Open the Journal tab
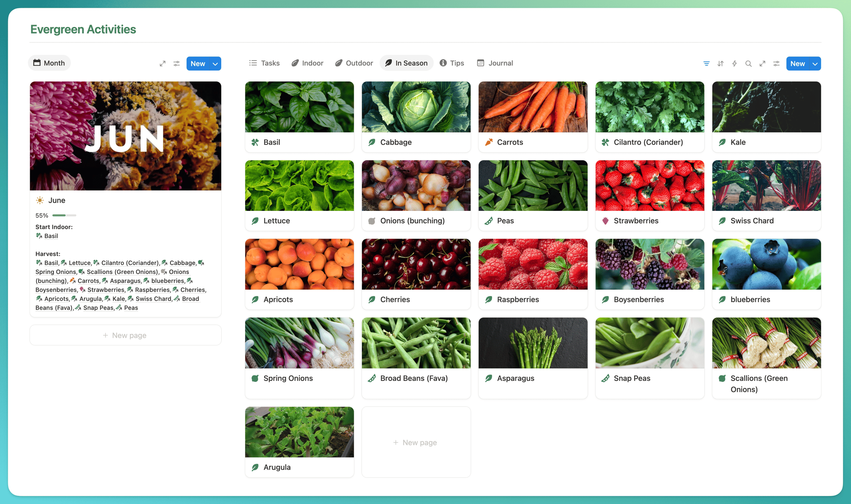This screenshot has height=504, width=851. [495, 63]
